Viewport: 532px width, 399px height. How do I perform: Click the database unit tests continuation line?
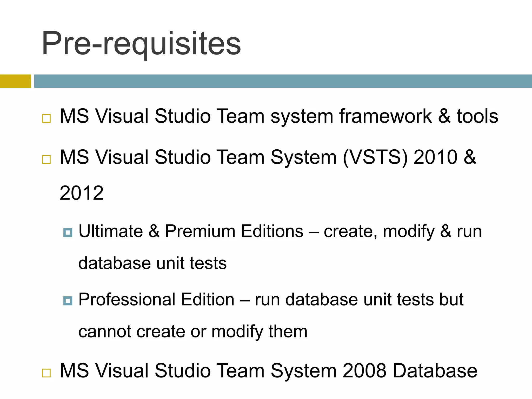152,263
